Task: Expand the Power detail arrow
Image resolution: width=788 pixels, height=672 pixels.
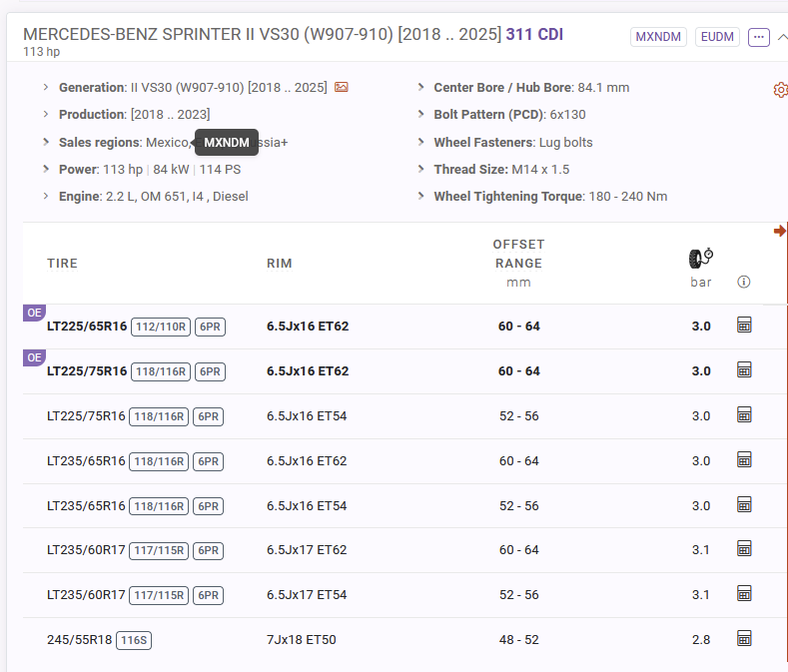Action: [x=46, y=169]
